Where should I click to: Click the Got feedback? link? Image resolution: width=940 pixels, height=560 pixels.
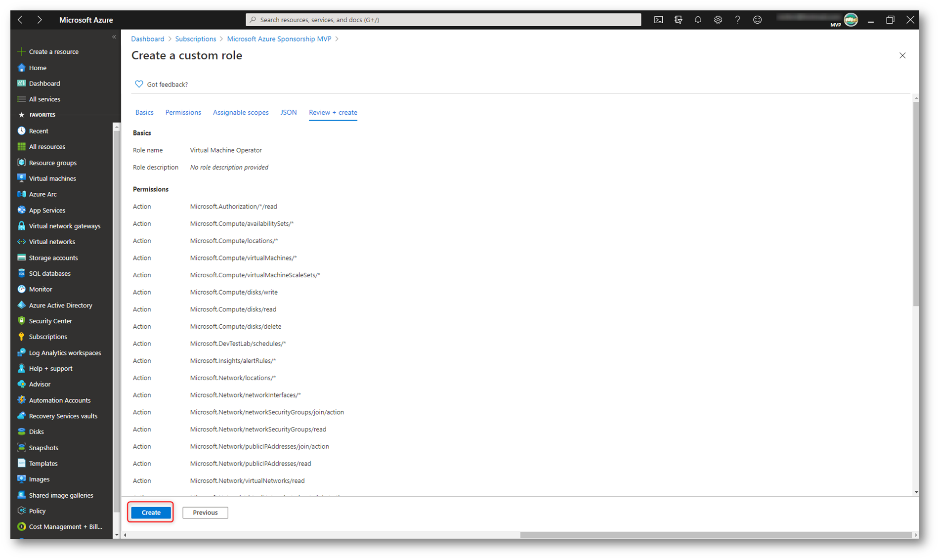pyautogui.click(x=168, y=85)
